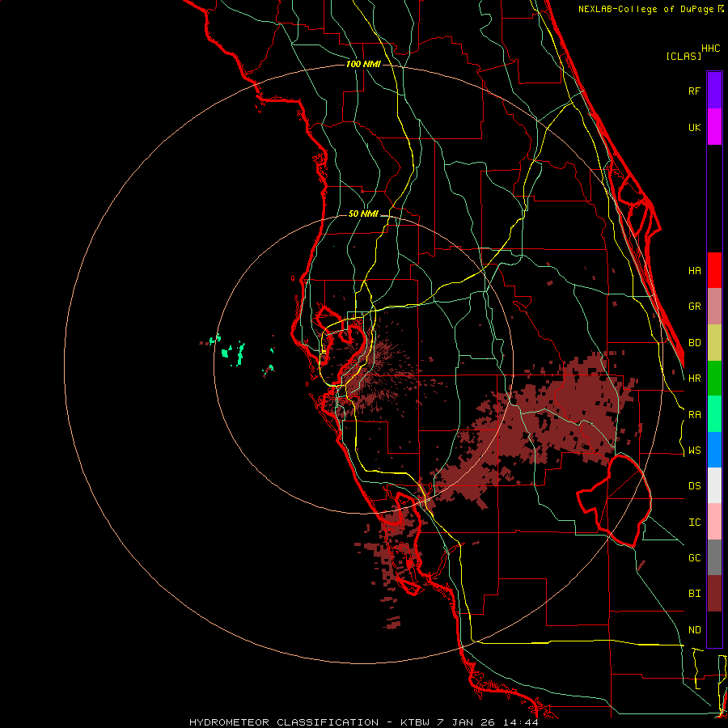Screen dimensions: 728x728
Task: Click the large brown biological echo area
Action: tap(539, 427)
